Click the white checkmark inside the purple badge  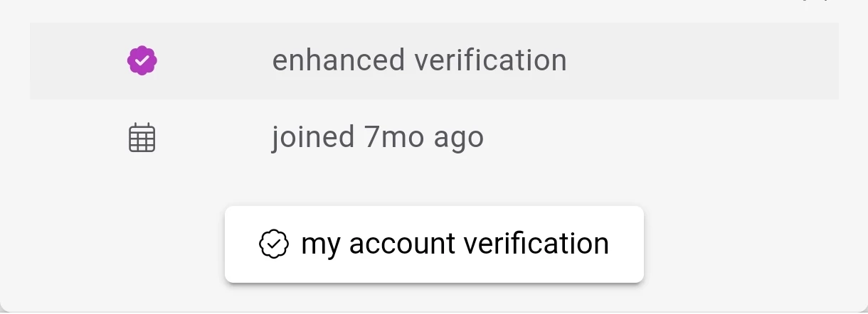pyautogui.click(x=142, y=62)
